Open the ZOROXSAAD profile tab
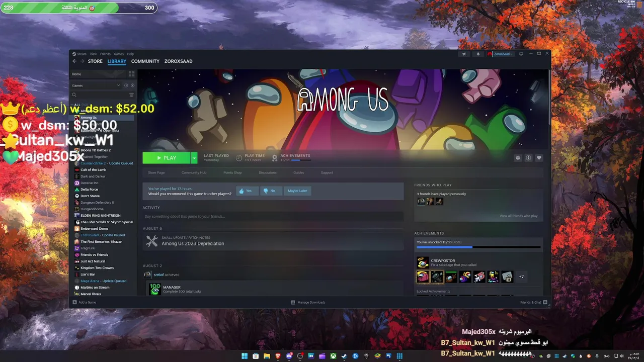The height and width of the screenshot is (362, 644). pyautogui.click(x=179, y=61)
